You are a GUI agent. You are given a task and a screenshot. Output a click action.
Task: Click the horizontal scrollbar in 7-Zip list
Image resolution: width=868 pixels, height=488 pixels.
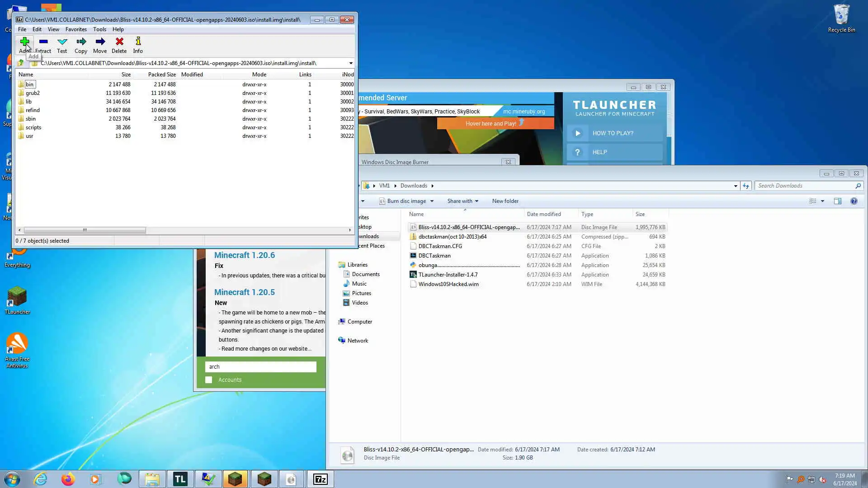coord(85,230)
